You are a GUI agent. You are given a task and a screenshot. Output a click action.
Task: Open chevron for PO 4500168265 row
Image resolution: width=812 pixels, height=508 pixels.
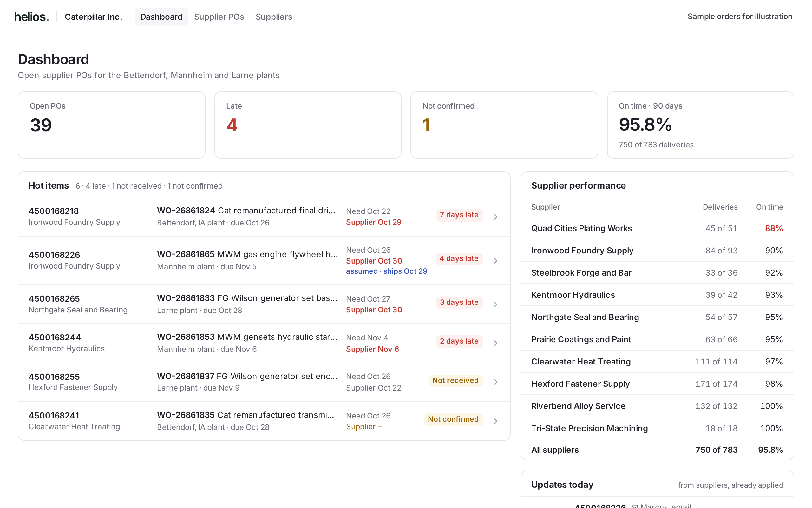(x=495, y=304)
